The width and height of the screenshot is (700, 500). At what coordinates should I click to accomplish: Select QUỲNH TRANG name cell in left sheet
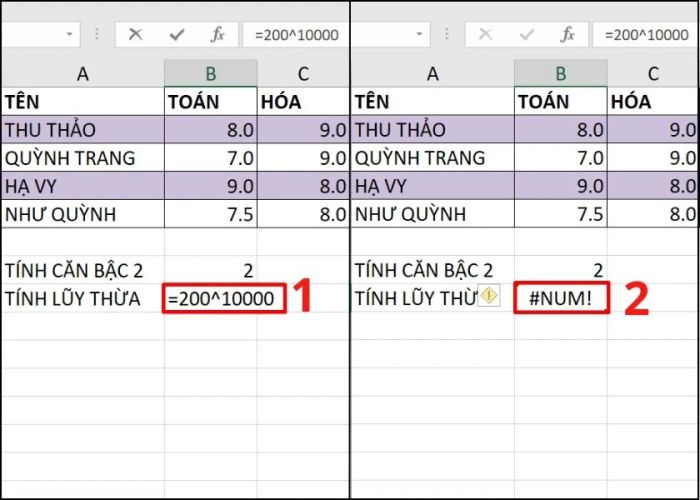click(83, 158)
